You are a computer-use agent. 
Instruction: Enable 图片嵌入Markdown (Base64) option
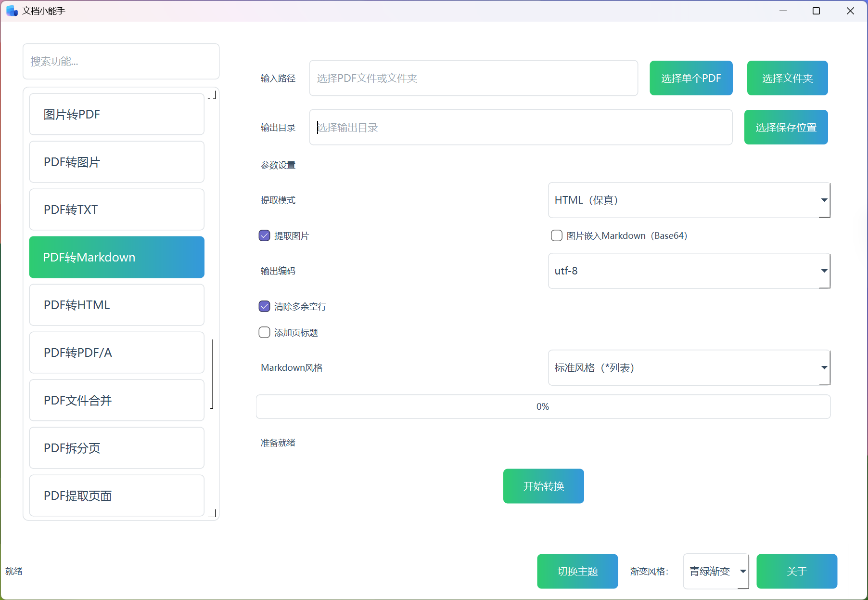557,235
